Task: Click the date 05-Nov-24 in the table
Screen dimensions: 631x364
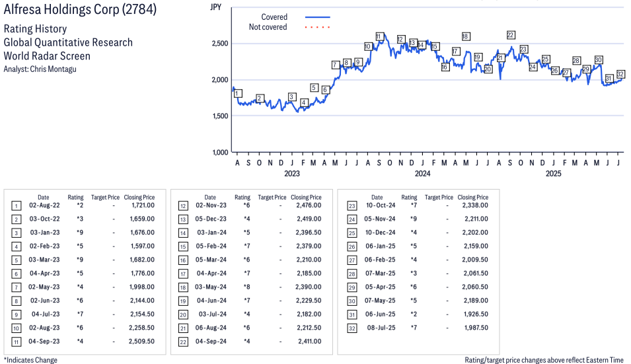Action: pyautogui.click(x=380, y=219)
